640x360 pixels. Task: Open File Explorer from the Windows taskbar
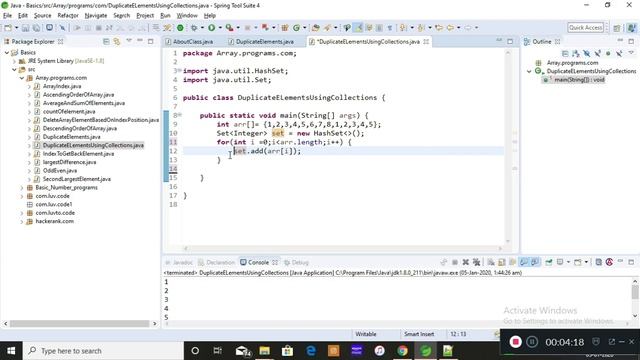[x=264, y=351]
